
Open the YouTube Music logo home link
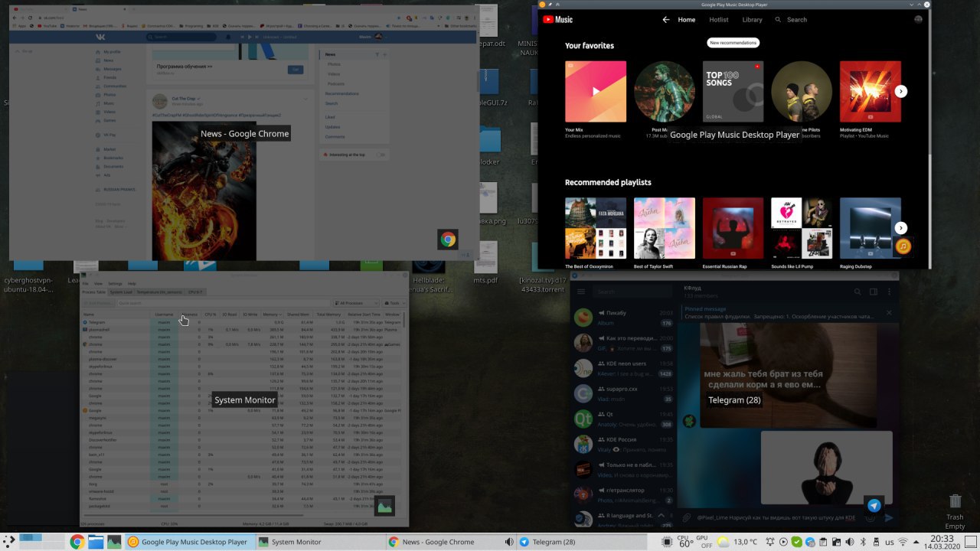[557, 20]
